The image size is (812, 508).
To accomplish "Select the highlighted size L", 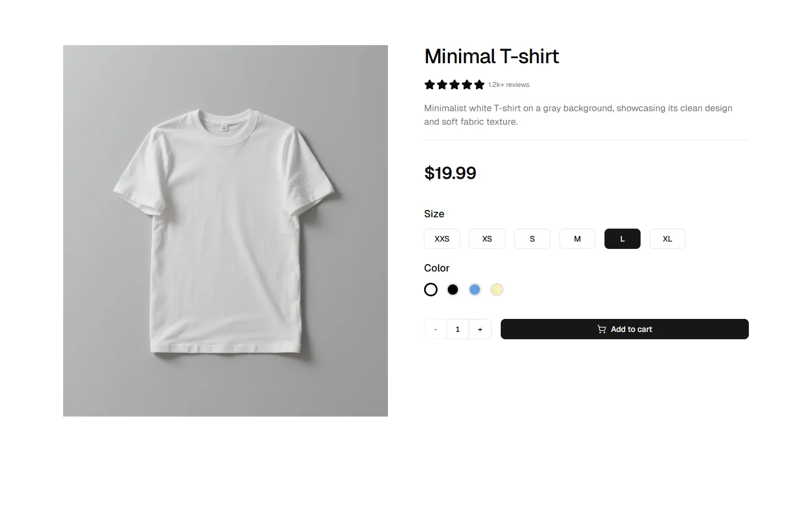I will (622, 238).
